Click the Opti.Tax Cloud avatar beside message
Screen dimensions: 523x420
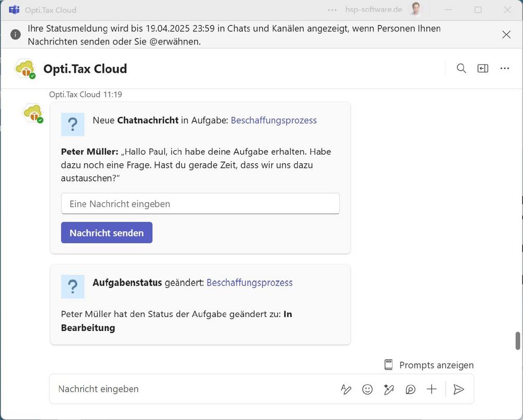(x=33, y=113)
